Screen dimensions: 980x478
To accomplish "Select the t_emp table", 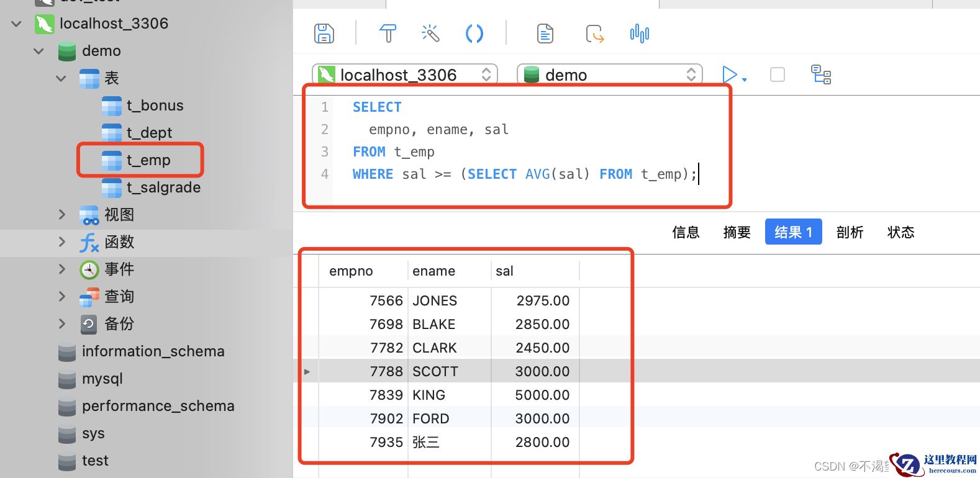I will [148, 160].
